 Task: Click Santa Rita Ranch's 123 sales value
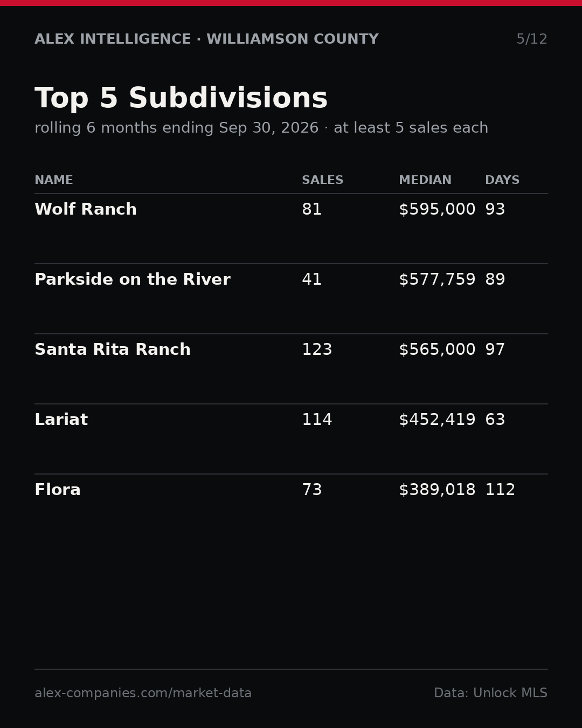[x=317, y=350]
